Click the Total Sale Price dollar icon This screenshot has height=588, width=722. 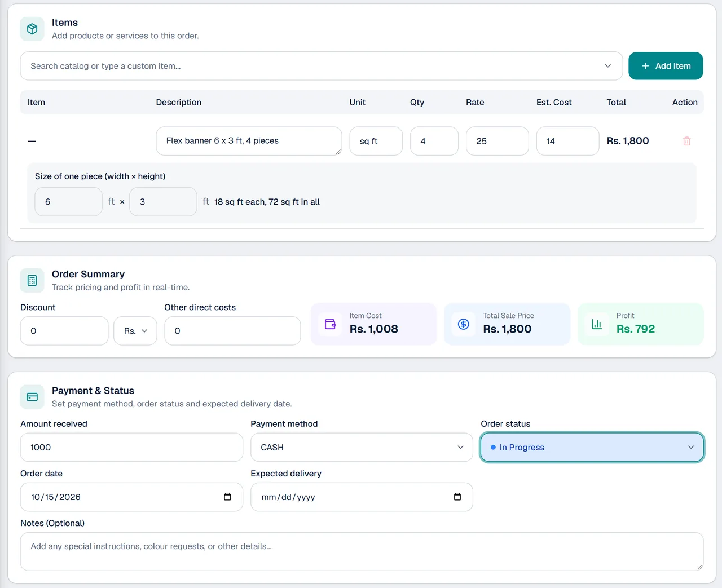pos(464,324)
